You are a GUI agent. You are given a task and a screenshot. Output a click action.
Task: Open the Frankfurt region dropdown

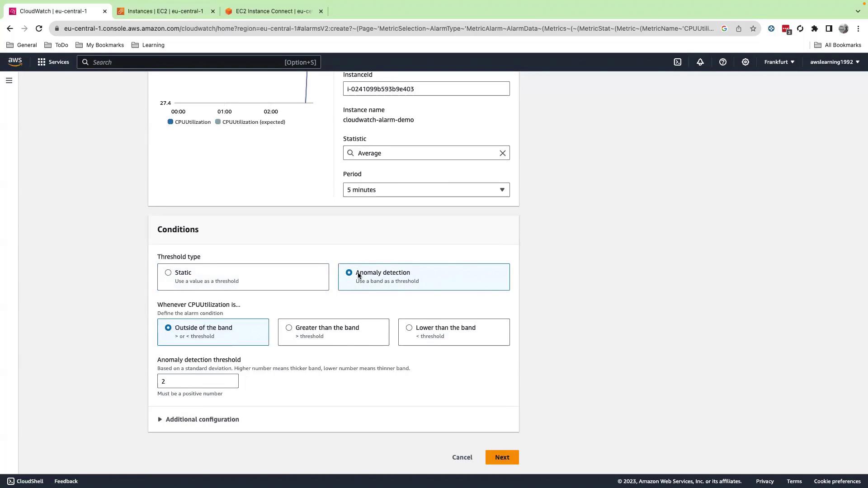[779, 62]
